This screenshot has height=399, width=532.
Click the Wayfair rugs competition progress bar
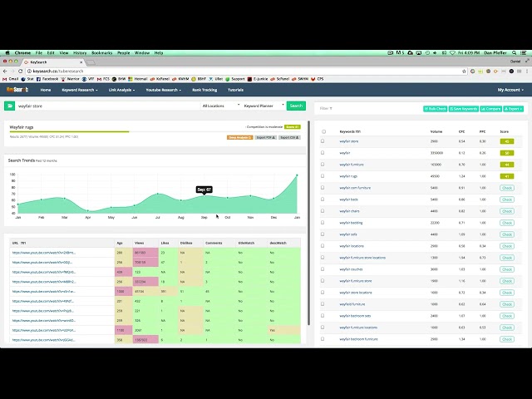pyautogui.click(x=155, y=131)
